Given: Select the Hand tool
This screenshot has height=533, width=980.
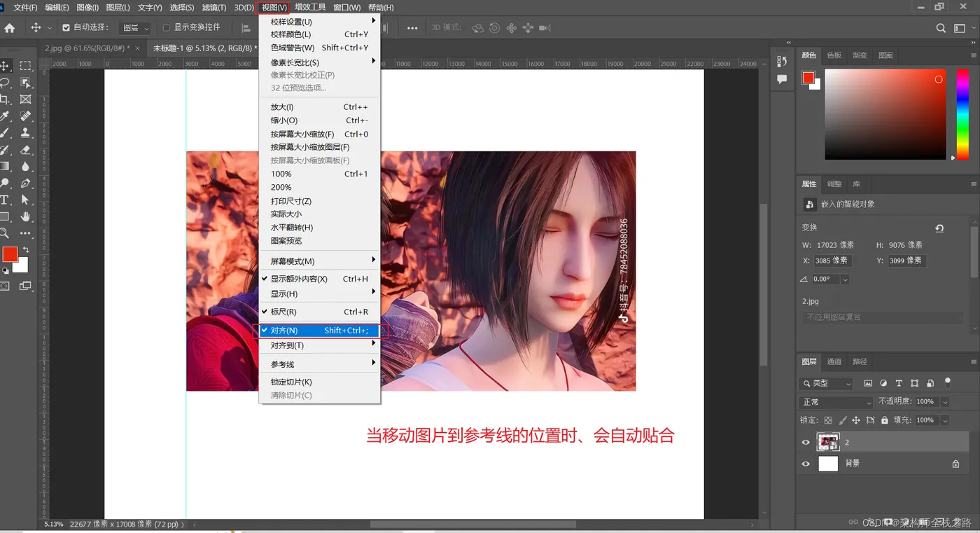Looking at the screenshot, I should click(26, 217).
